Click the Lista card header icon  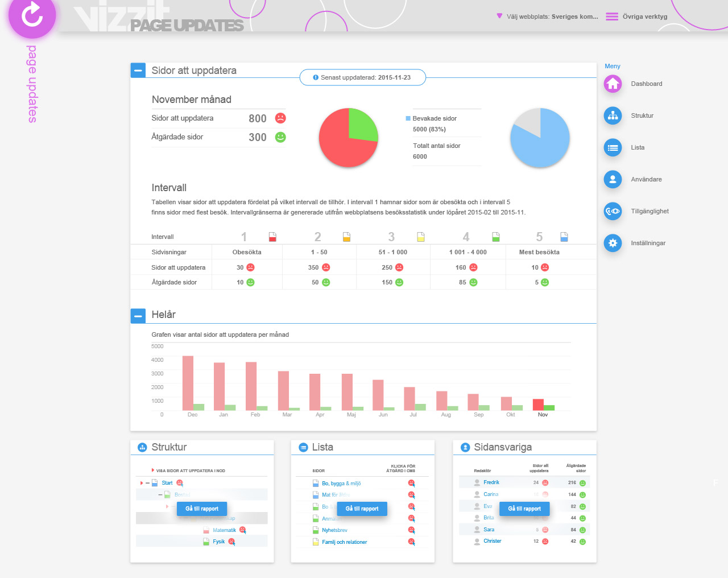(x=303, y=447)
